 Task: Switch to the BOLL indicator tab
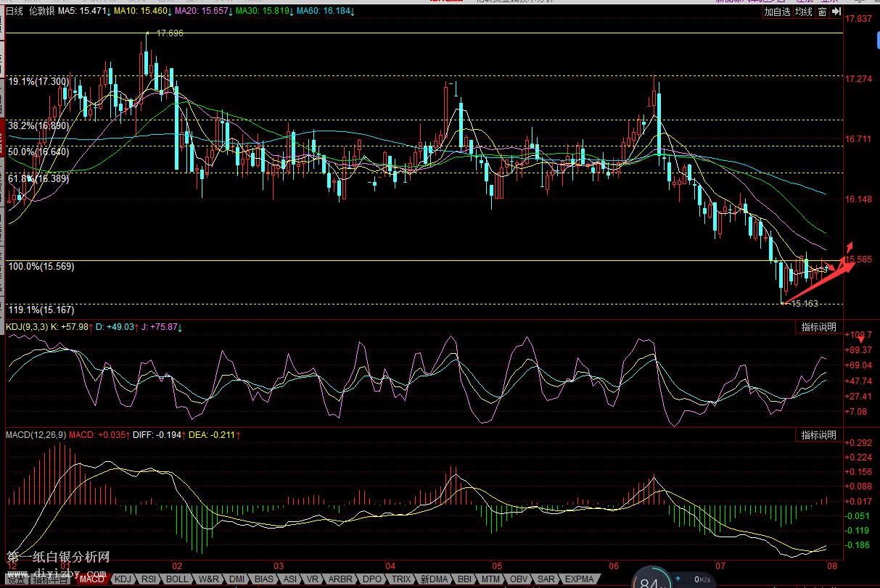[x=177, y=579]
